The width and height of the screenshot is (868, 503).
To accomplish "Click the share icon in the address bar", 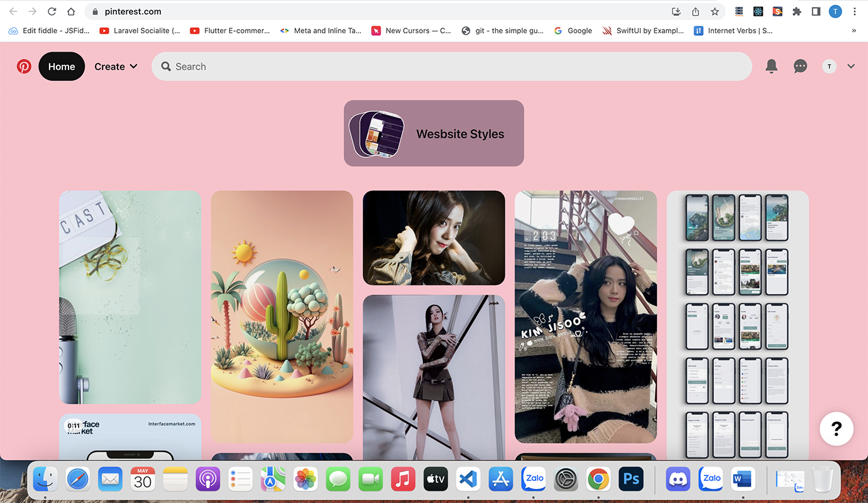I will (x=695, y=11).
